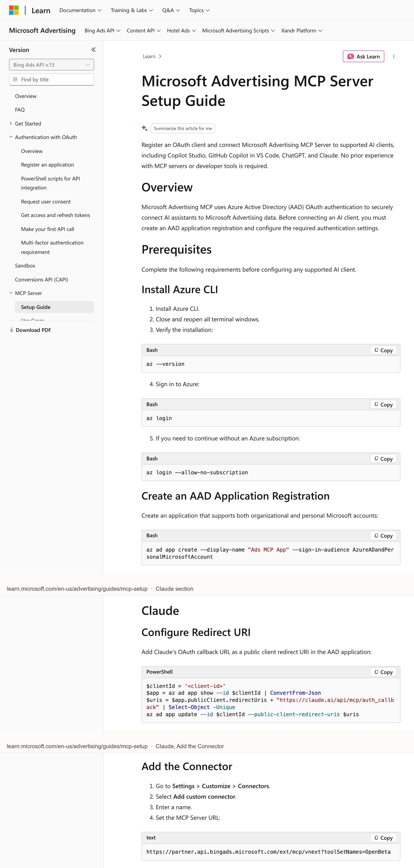
Task: Click the Learn breadcrumb link
Action: 149,56
